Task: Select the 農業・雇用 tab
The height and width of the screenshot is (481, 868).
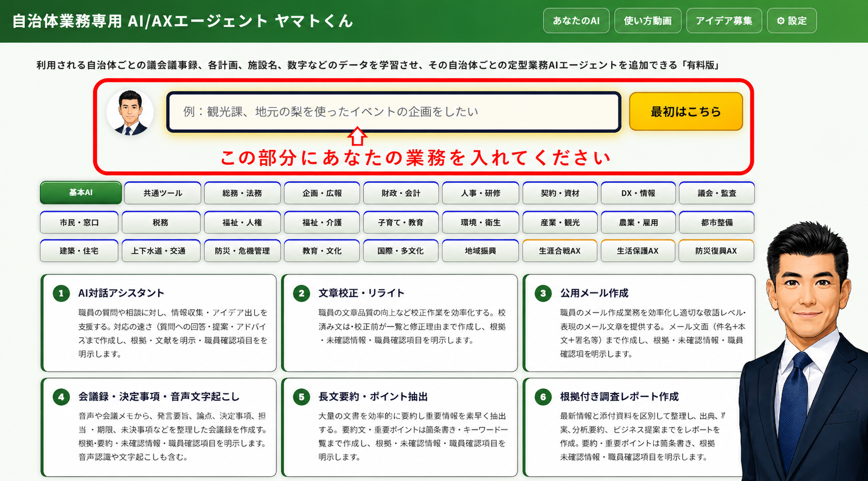Action: click(x=639, y=222)
